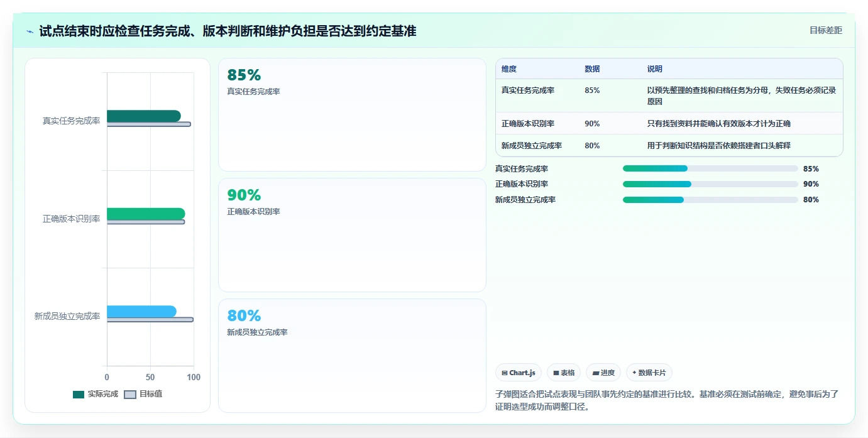
Task: Click the spark icon before the title
Action: tap(30, 31)
